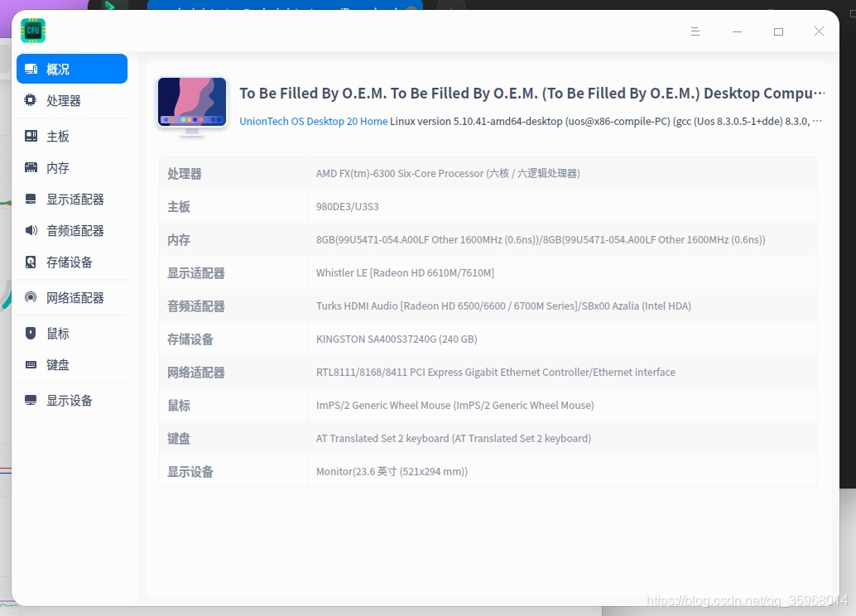The height and width of the screenshot is (616, 856).
Task: Select 'KINGSTON SA400S37240G (240 GB)' value
Action: pos(397,339)
